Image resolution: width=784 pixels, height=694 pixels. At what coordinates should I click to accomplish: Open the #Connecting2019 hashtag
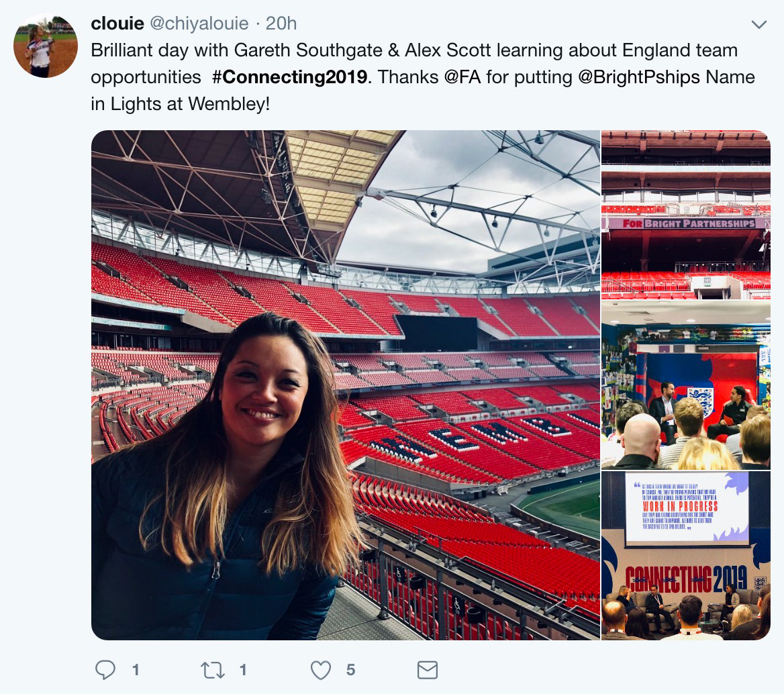289,77
